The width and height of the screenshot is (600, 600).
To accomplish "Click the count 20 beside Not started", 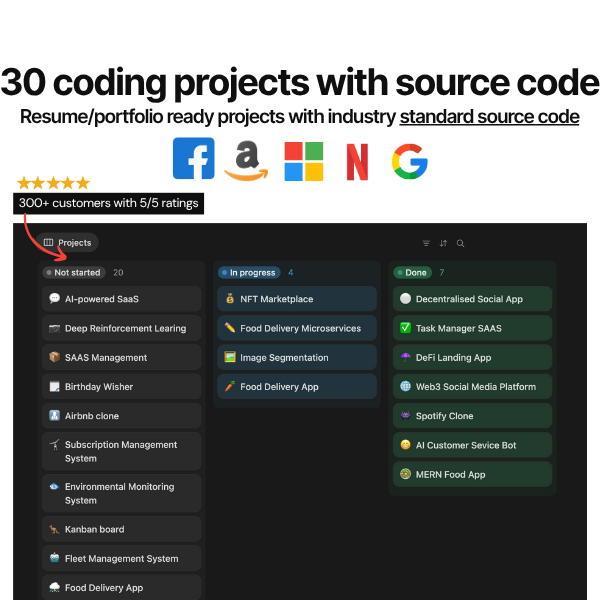I will click(x=118, y=272).
